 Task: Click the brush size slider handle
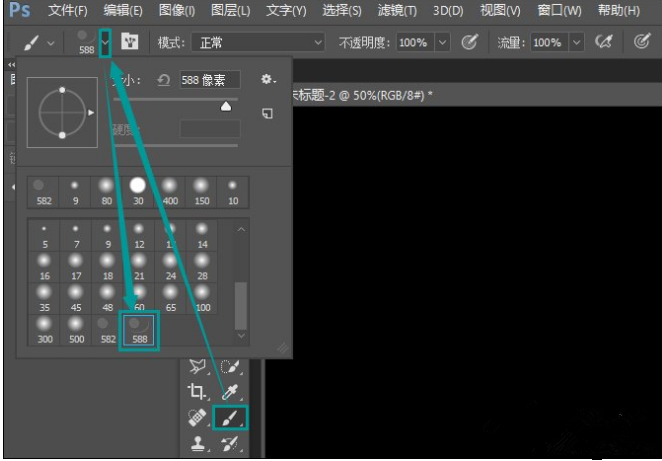[226, 106]
